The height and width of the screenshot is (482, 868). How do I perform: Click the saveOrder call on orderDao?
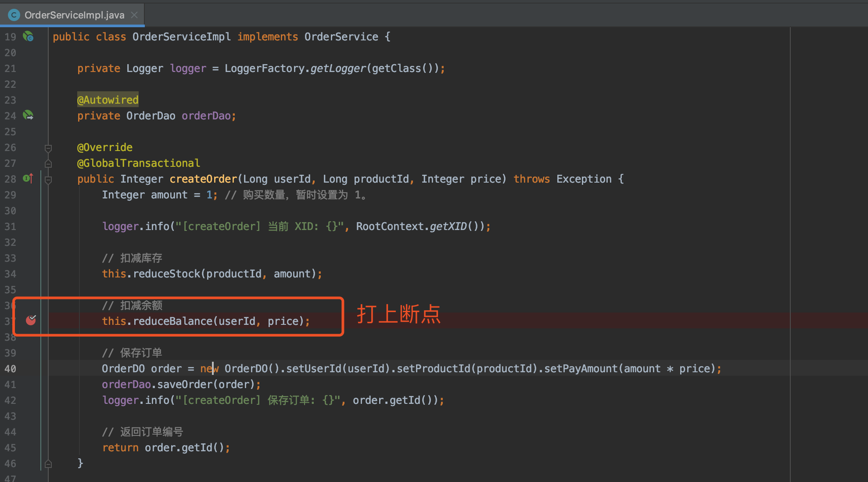pyautogui.click(x=184, y=385)
